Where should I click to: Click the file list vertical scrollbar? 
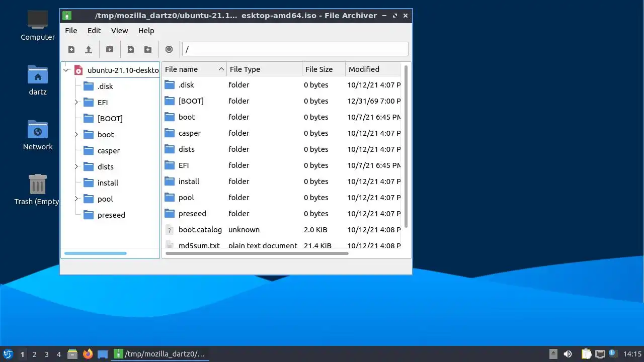(x=406, y=146)
